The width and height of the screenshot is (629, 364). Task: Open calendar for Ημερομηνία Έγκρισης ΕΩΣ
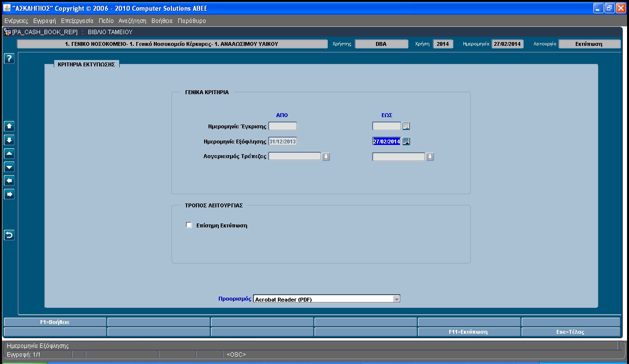coord(406,126)
